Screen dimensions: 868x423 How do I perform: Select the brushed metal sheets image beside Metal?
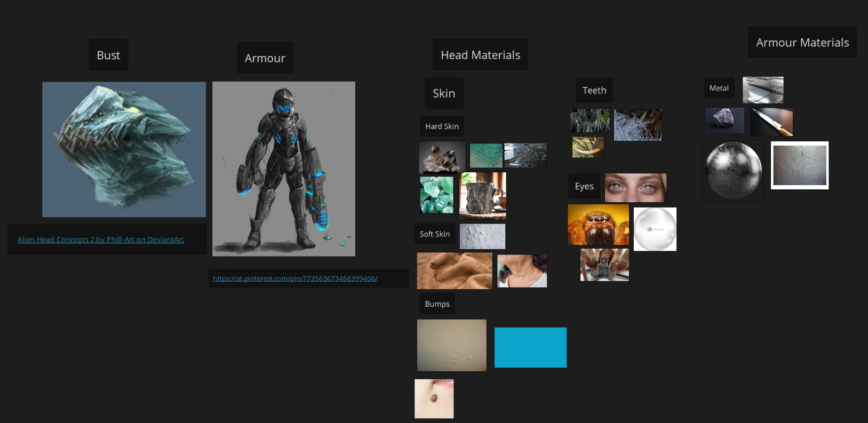763,90
